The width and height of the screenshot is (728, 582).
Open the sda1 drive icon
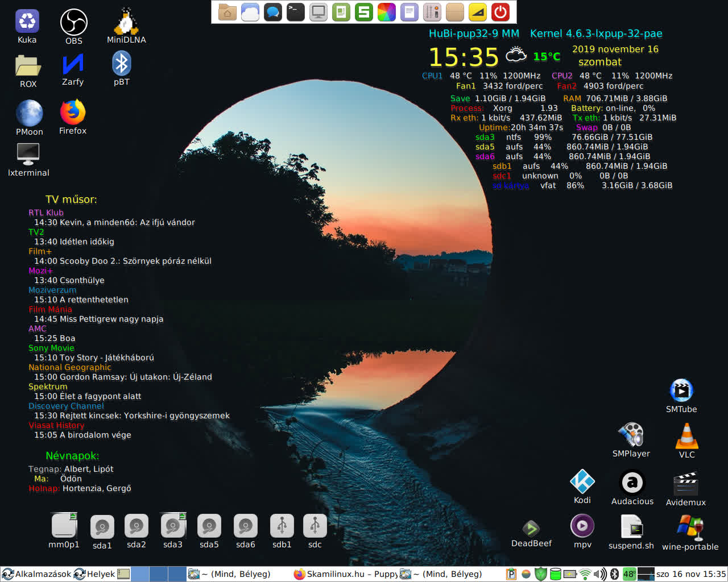102,527
